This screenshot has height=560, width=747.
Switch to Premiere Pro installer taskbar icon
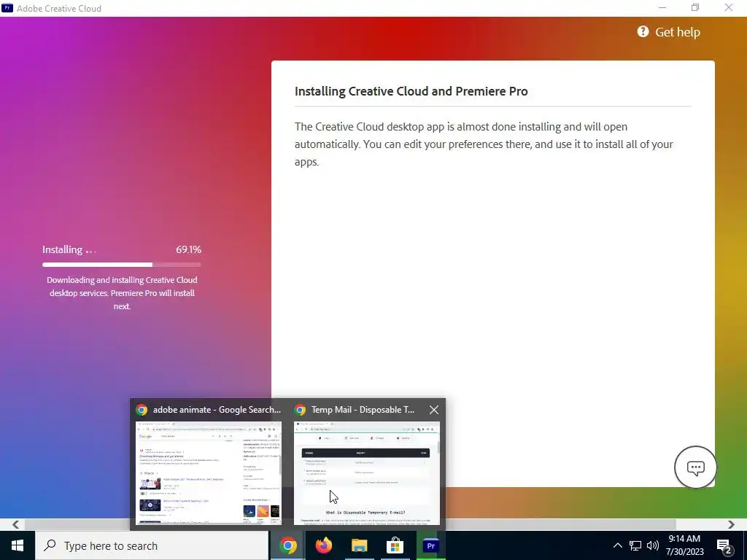tap(430, 545)
